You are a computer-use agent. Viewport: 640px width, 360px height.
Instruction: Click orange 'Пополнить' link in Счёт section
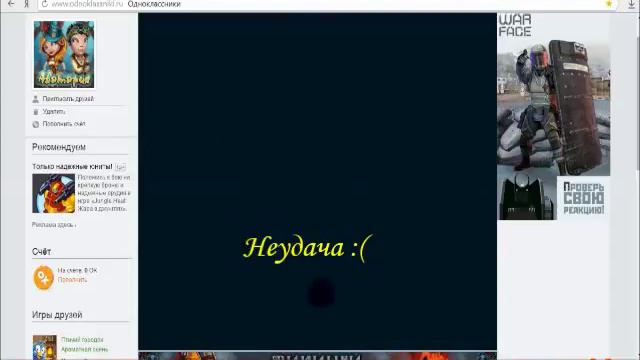tap(72, 280)
